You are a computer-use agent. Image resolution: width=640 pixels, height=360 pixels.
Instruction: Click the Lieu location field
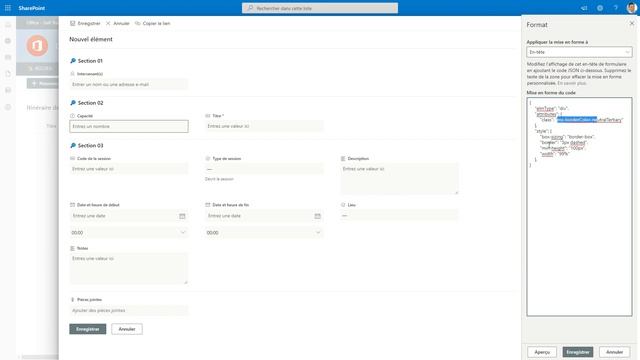tap(399, 216)
